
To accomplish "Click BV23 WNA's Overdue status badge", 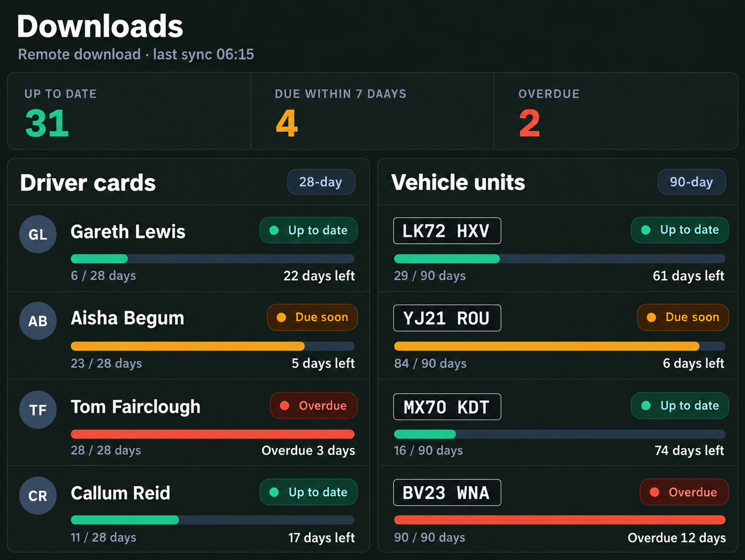I will tap(684, 492).
